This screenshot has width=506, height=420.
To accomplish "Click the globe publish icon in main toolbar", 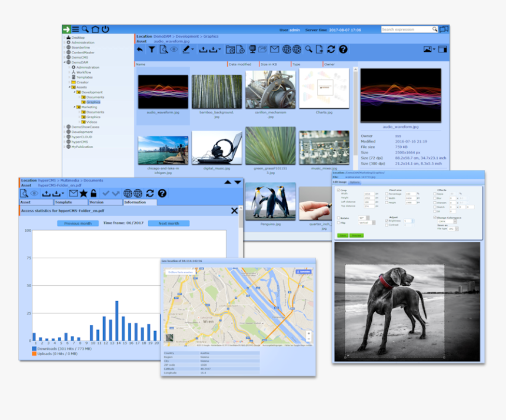I will 287,49.
